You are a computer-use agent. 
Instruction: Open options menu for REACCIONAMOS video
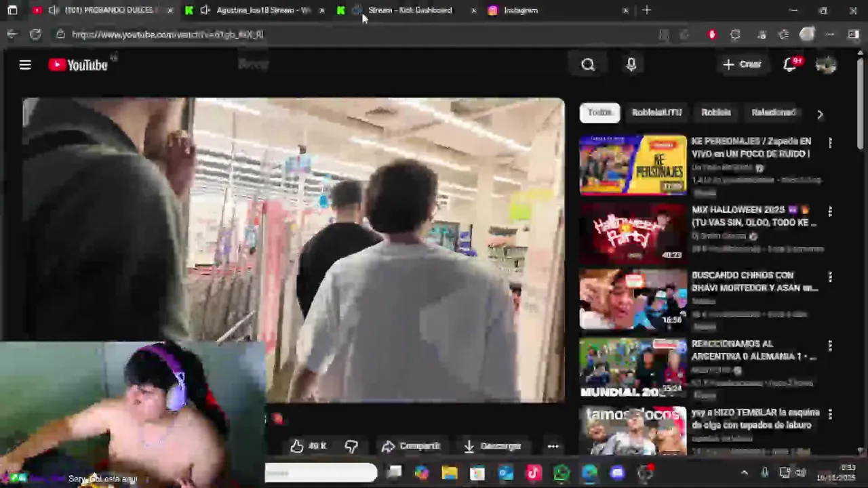830,346
